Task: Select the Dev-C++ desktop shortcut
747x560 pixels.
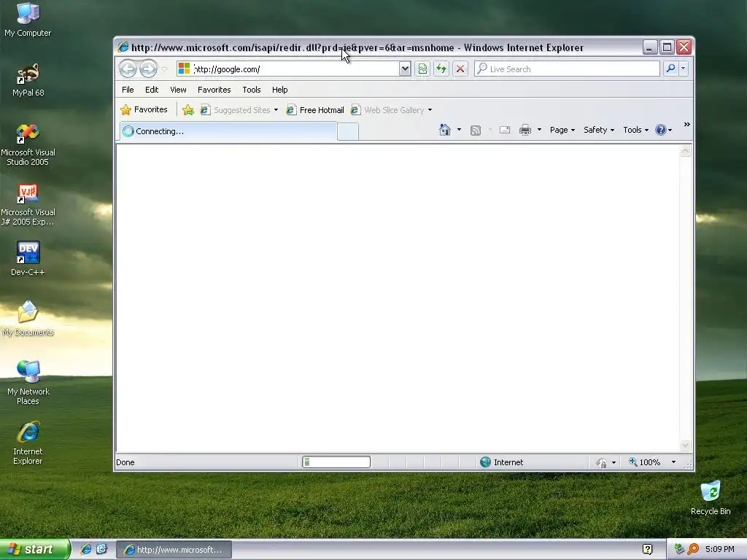Action: click(x=28, y=259)
